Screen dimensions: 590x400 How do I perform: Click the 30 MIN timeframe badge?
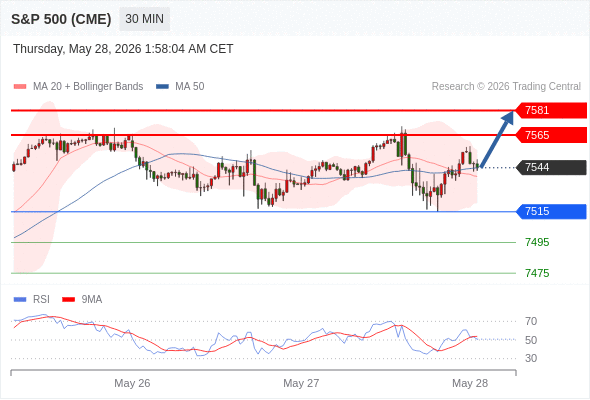[144, 19]
